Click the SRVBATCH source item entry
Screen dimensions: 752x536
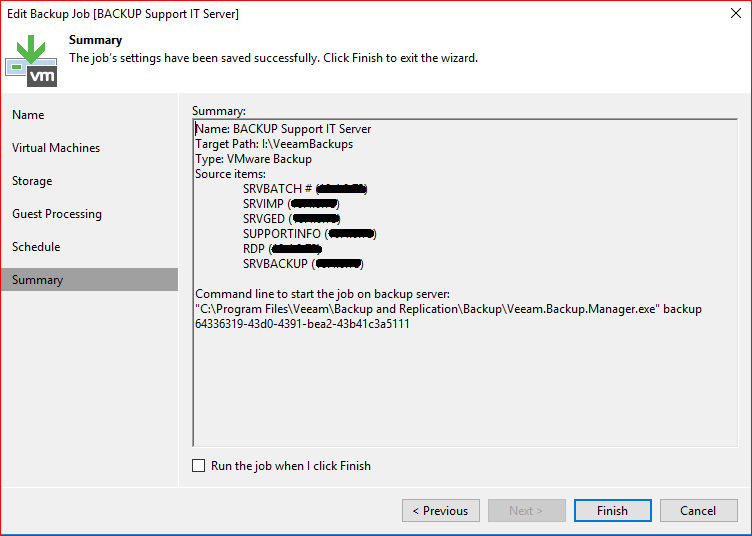point(276,189)
